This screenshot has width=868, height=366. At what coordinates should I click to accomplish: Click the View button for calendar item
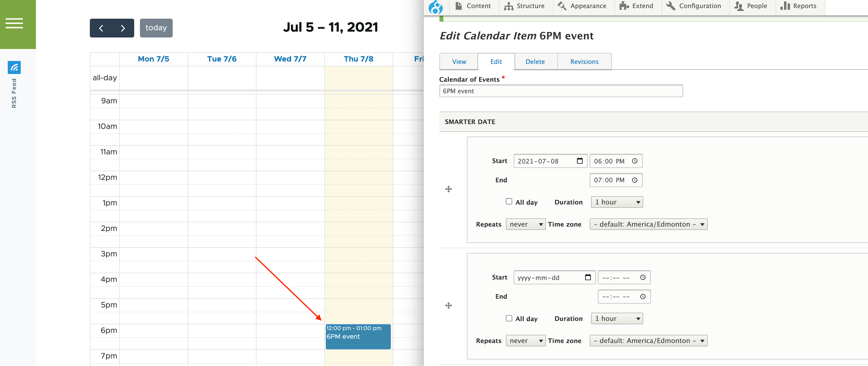(x=458, y=61)
